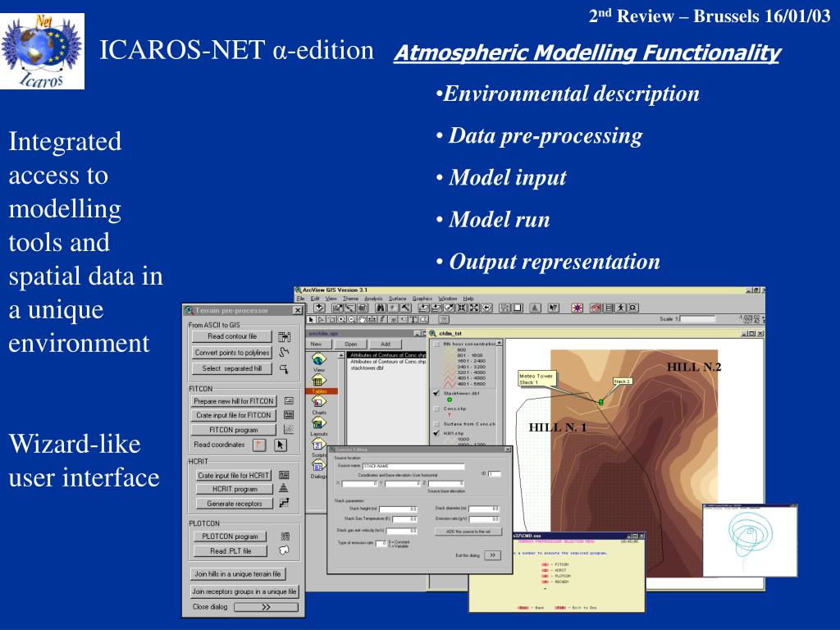Image resolution: width=840 pixels, height=630 pixels.
Task: Click the blob icon beside Read .PLT file
Action: coord(284,550)
